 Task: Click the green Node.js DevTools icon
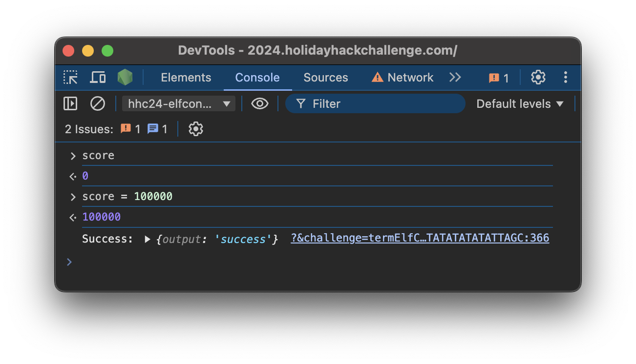point(125,78)
